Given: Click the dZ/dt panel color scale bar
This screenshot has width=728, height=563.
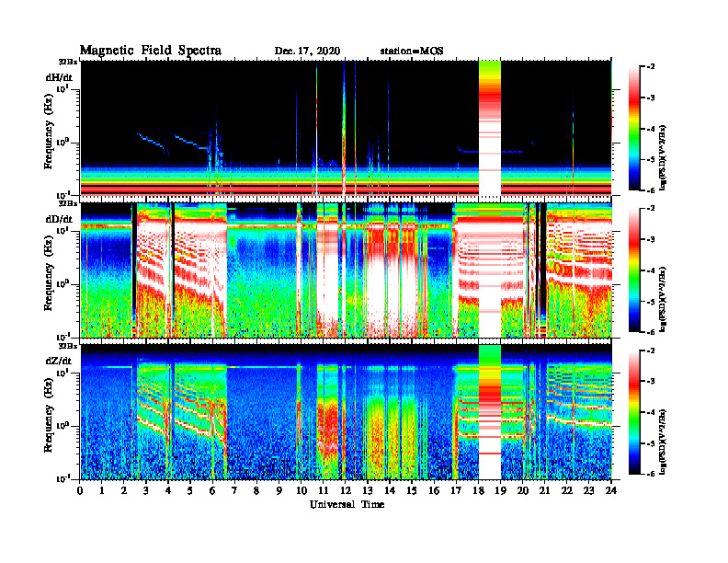Looking at the screenshot, I should [633, 412].
